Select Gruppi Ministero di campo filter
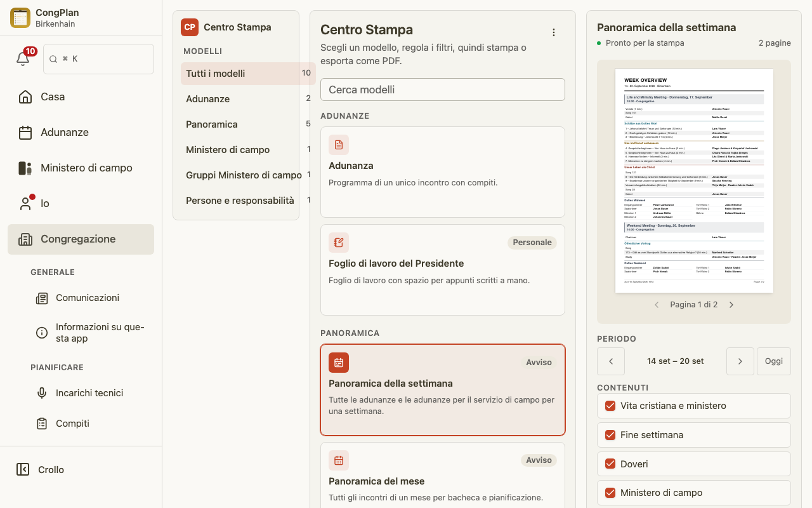This screenshot has width=812, height=508. point(248,175)
